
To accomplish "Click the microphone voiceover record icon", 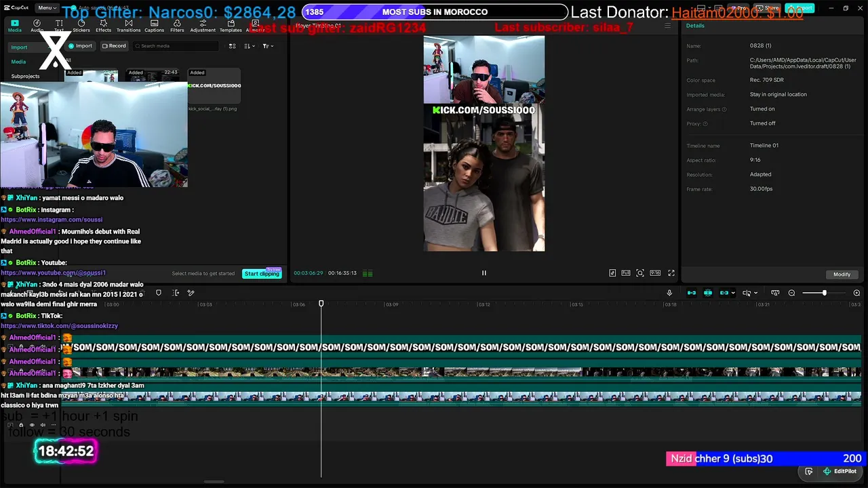I will click(x=669, y=293).
